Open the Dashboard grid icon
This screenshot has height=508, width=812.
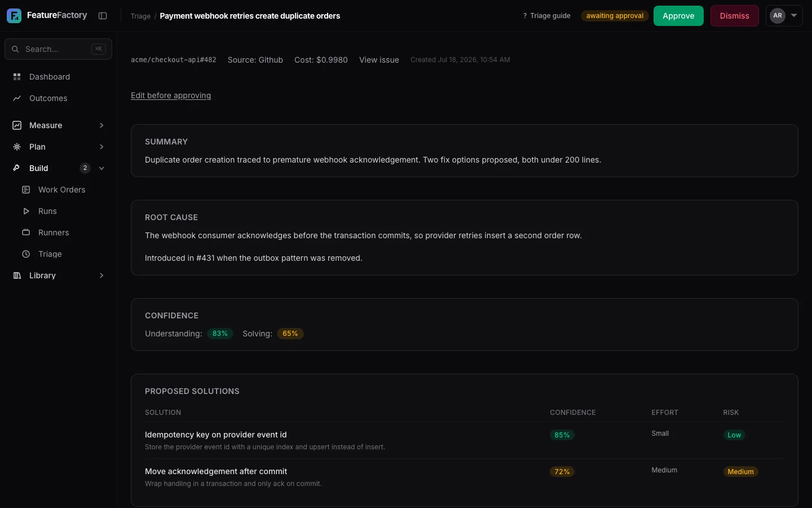click(x=17, y=77)
